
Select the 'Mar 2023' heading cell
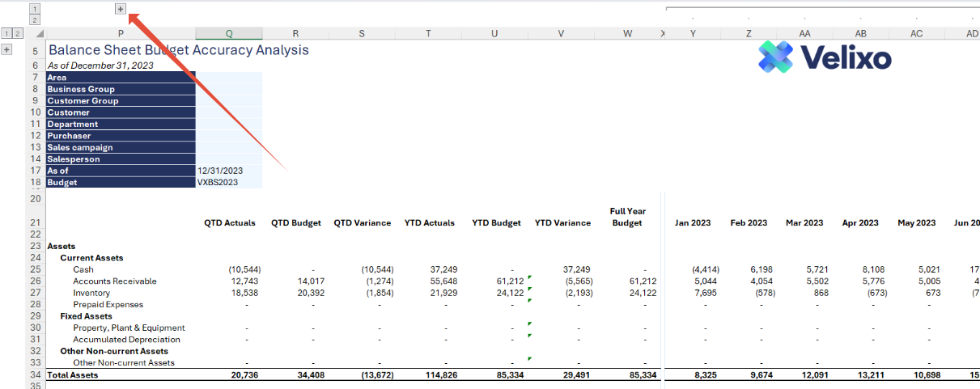coord(804,222)
